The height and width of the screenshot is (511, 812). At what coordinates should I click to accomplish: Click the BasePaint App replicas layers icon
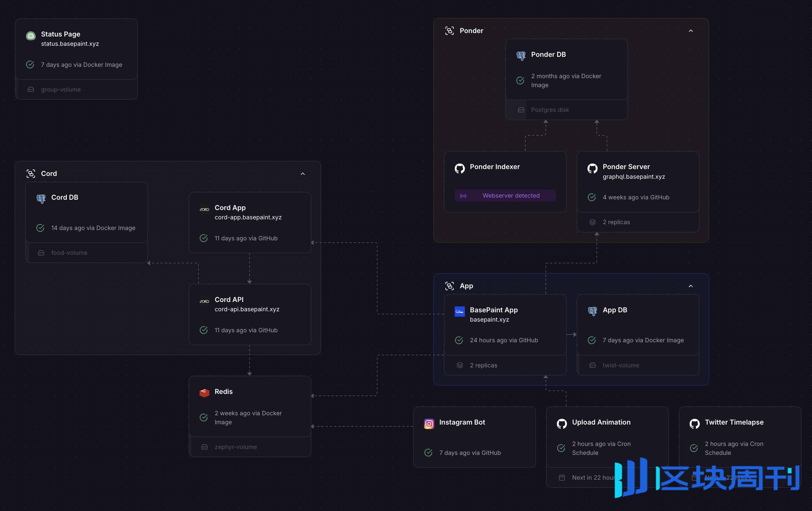[x=460, y=365]
